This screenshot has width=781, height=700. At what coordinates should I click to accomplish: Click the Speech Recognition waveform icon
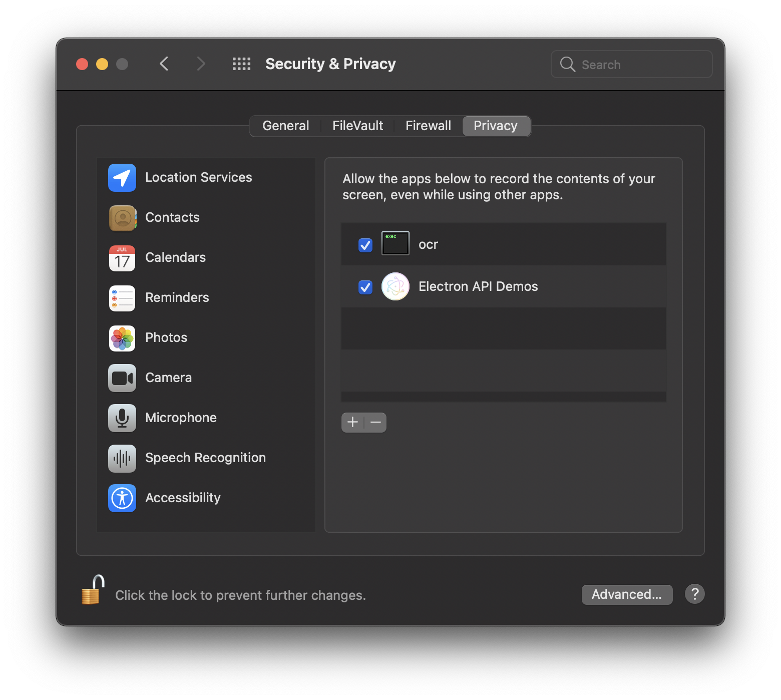tap(122, 458)
